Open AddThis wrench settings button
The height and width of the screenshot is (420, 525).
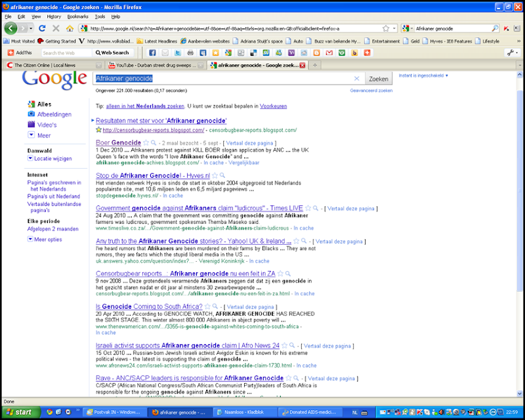click(513, 52)
